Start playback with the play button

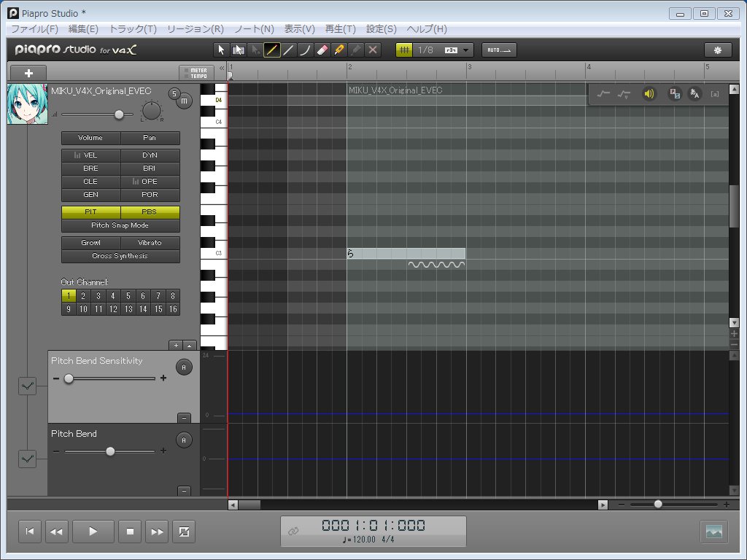93,532
